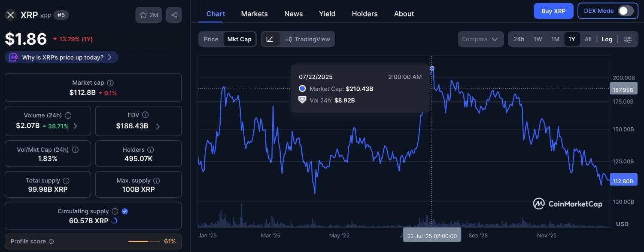Click the Market cap info icon

coord(110,83)
